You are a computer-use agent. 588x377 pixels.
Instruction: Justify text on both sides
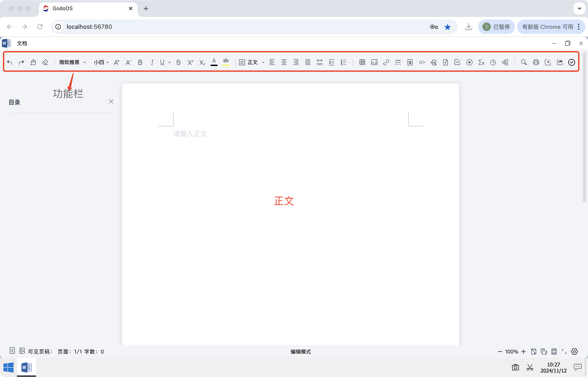point(308,62)
